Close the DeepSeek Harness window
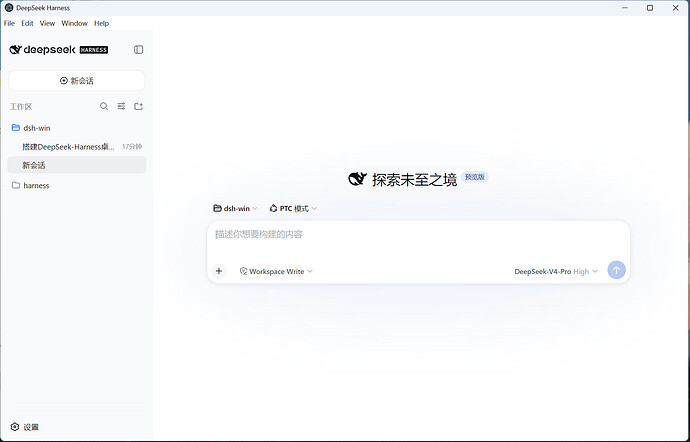The width and height of the screenshot is (690, 442). [x=675, y=8]
